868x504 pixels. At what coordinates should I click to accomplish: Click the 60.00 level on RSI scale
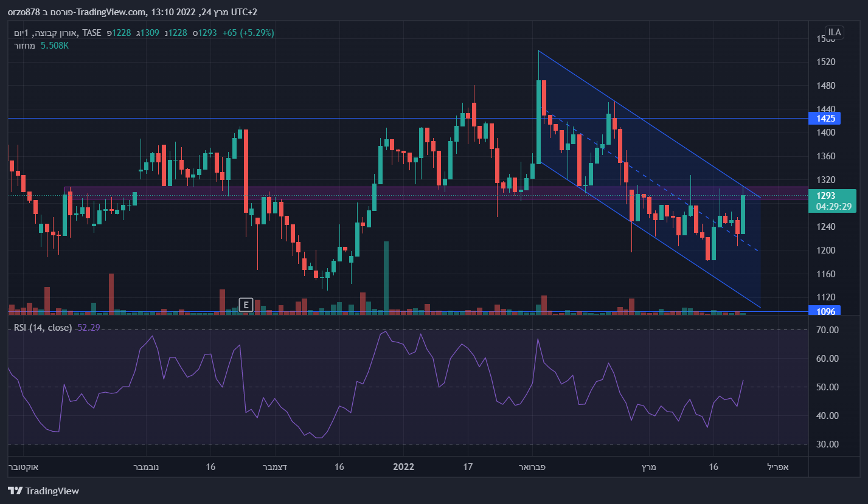point(827,358)
